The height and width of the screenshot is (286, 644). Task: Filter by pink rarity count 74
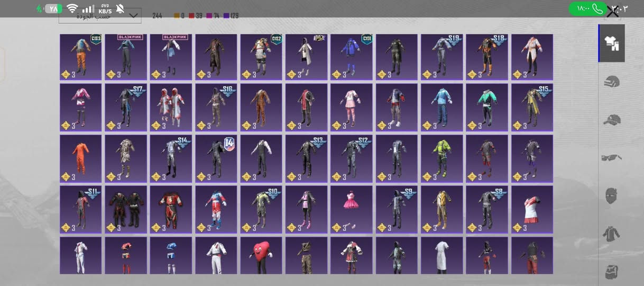click(x=213, y=16)
